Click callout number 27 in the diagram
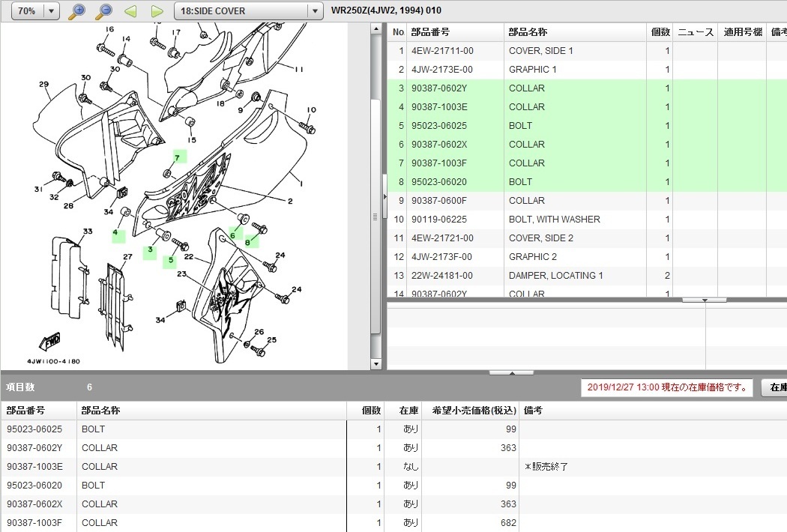The width and height of the screenshot is (787, 532). click(127, 256)
